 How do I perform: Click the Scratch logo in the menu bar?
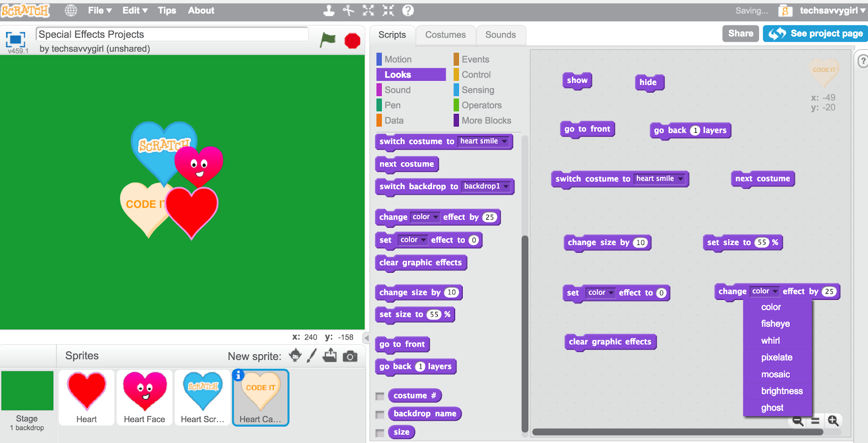25,10
